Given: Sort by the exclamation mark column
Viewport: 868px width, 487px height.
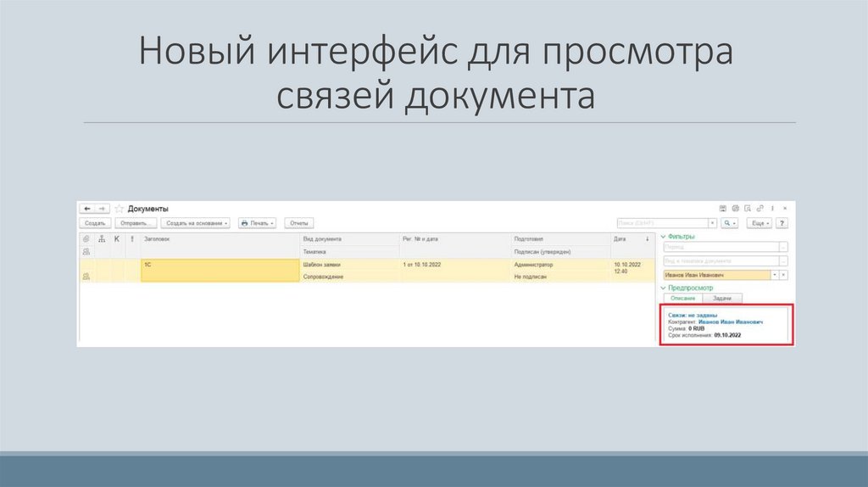Looking at the screenshot, I should point(131,238).
